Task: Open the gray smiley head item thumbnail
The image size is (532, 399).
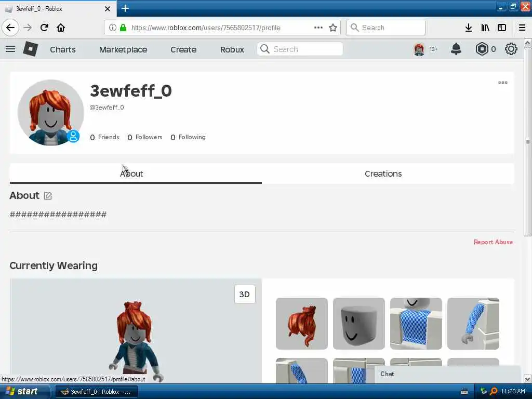Action: [359, 324]
